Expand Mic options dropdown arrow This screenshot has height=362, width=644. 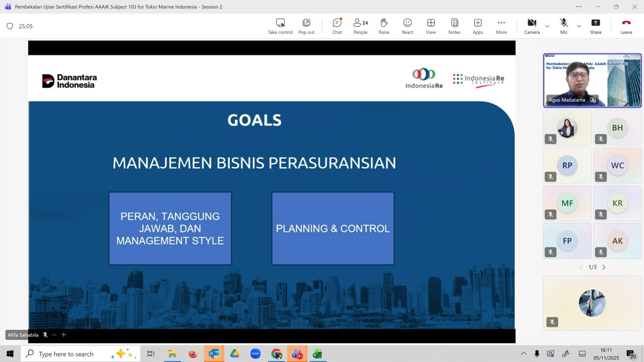tap(579, 27)
